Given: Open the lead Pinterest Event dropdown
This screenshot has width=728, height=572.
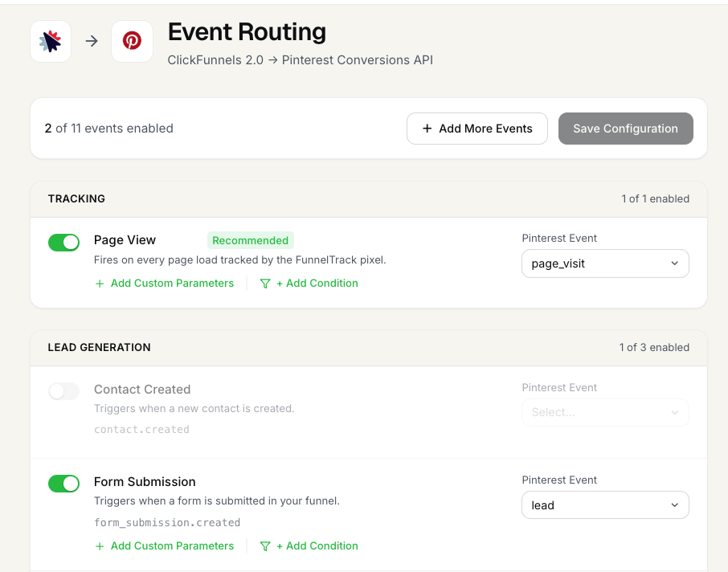Looking at the screenshot, I should tap(605, 505).
